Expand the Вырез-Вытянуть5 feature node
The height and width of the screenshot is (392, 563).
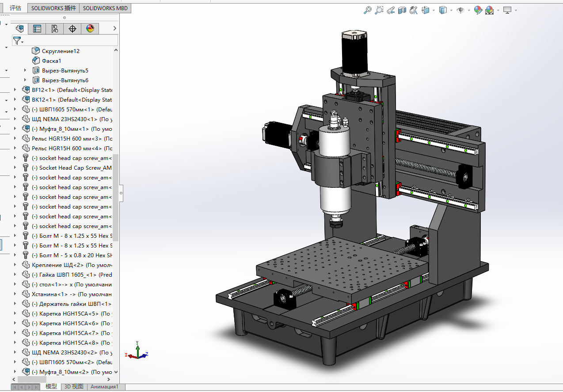click(25, 71)
